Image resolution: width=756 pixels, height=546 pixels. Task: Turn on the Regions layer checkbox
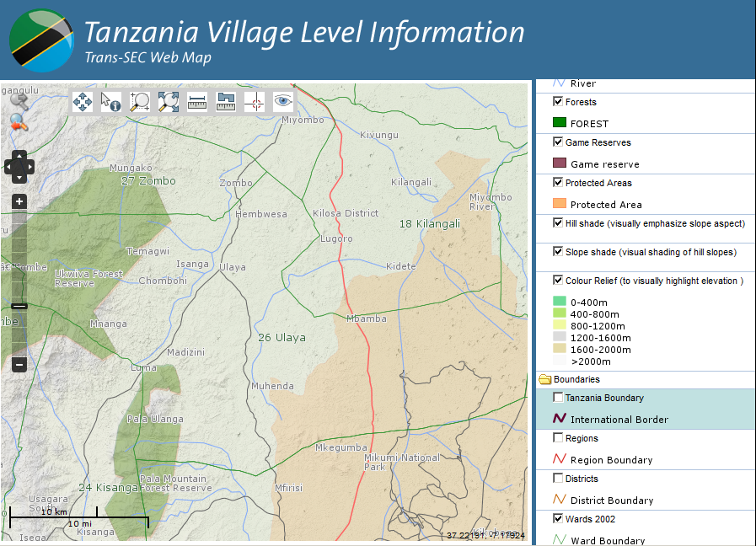pyautogui.click(x=558, y=437)
